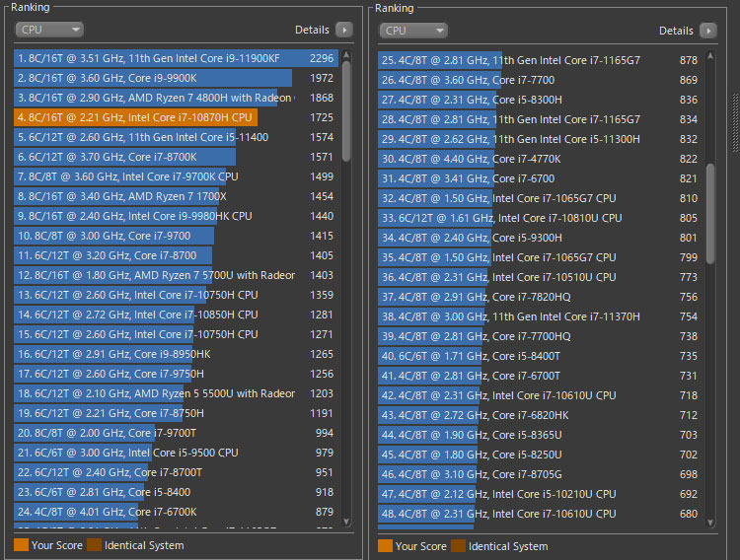Click the scroll up arrow in right ranking list
This screenshot has width=740, height=560.
click(x=710, y=56)
